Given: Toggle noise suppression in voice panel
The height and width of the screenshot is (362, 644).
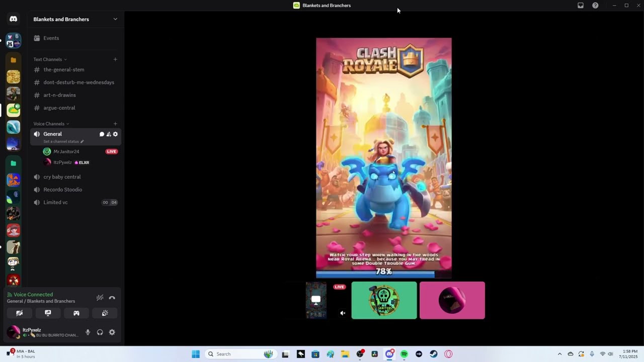Looking at the screenshot, I should (x=100, y=298).
